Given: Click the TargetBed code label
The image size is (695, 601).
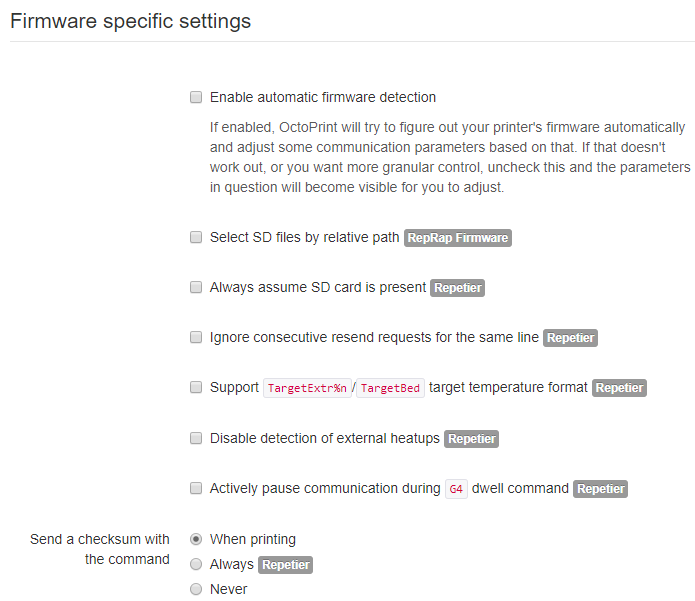Looking at the screenshot, I should (x=390, y=388).
